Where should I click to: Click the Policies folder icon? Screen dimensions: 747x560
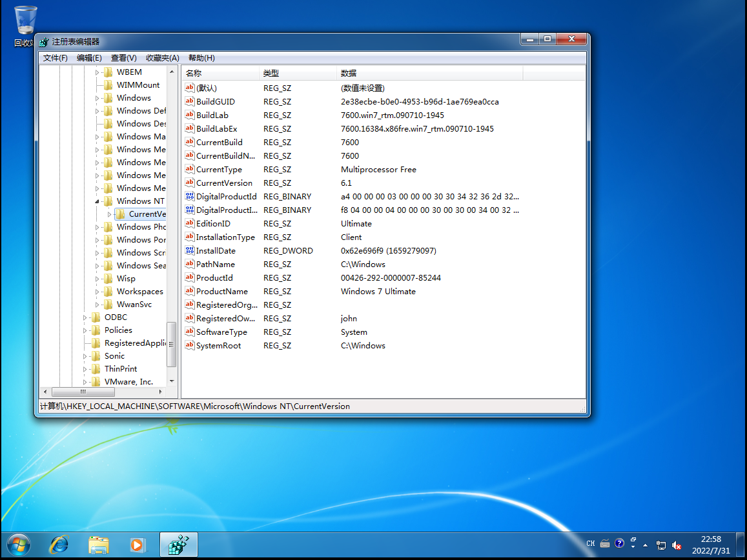click(96, 330)
